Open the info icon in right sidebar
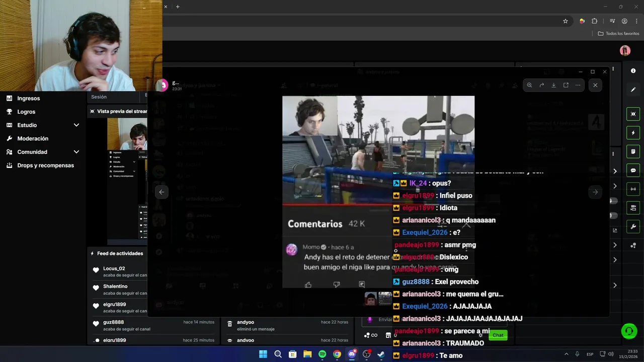 633,71
